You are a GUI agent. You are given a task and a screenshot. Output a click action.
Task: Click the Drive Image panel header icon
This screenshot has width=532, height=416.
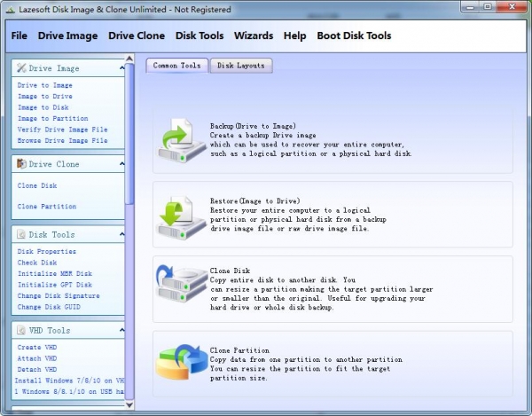pos(22,68)
